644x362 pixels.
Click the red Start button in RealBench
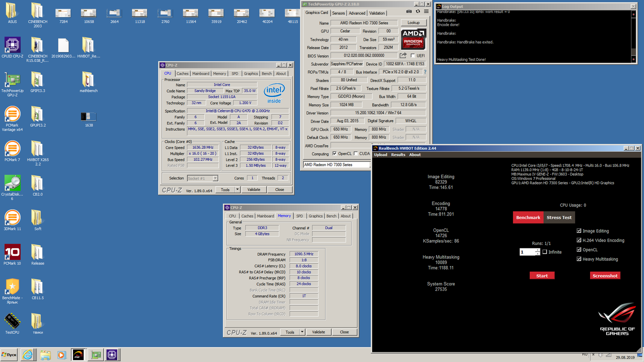click(x=542, y=276)
